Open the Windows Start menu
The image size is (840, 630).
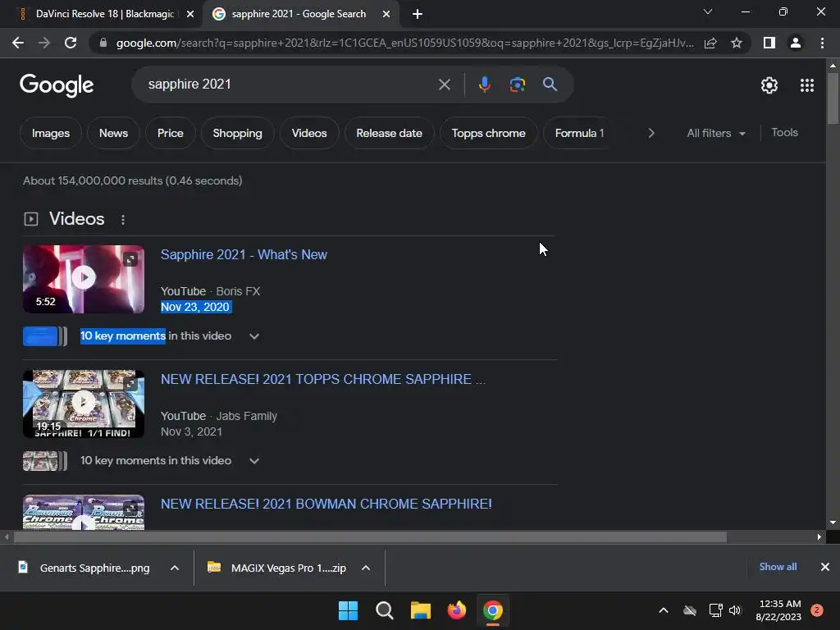coord(348,610)
